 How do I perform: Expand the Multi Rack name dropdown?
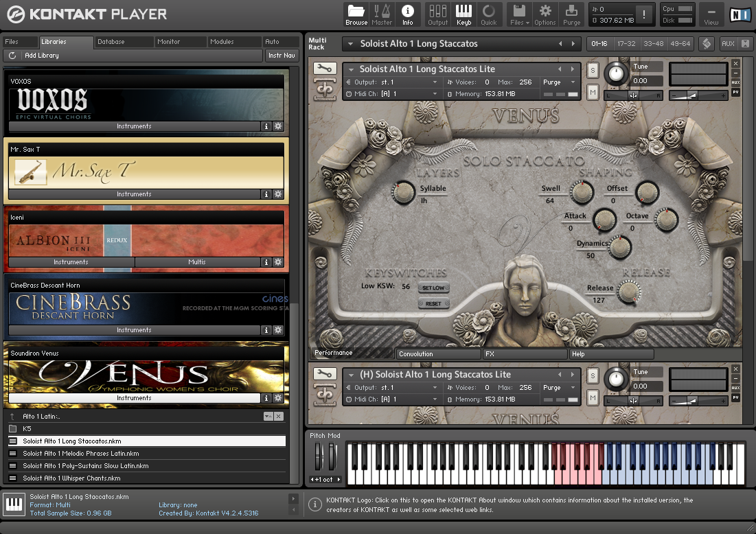coord(350,44)
